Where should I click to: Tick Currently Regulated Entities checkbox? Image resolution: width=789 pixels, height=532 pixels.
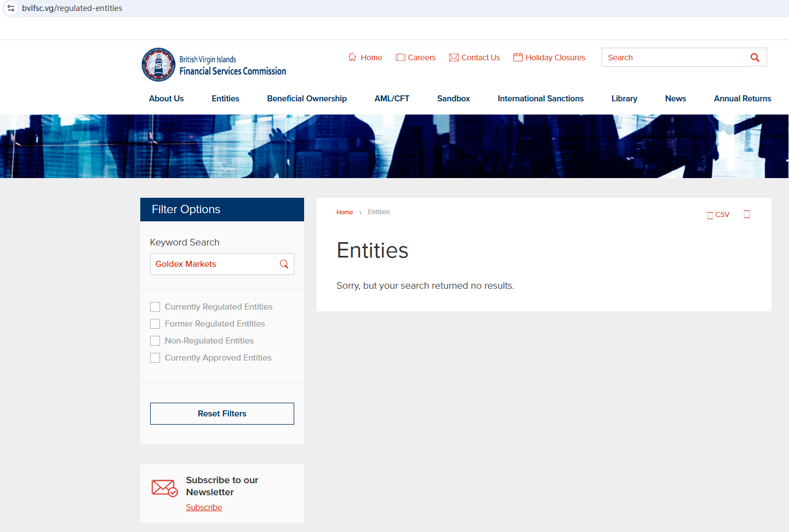(155, 307)
